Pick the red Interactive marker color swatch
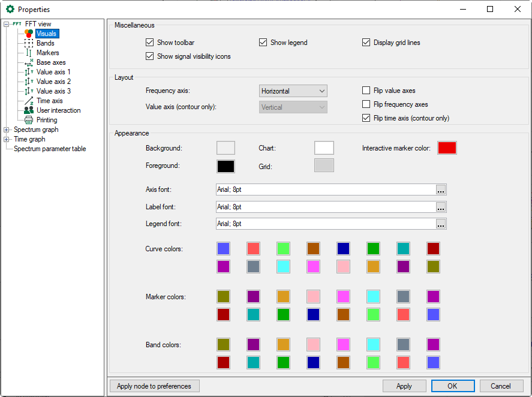532x397 pixels. [447, 148]
